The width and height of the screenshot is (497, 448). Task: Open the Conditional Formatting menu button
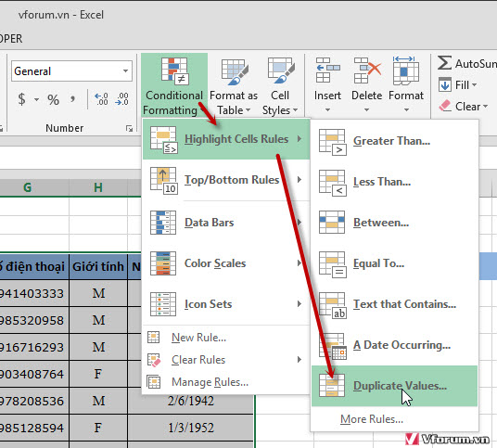coord(174,85)
